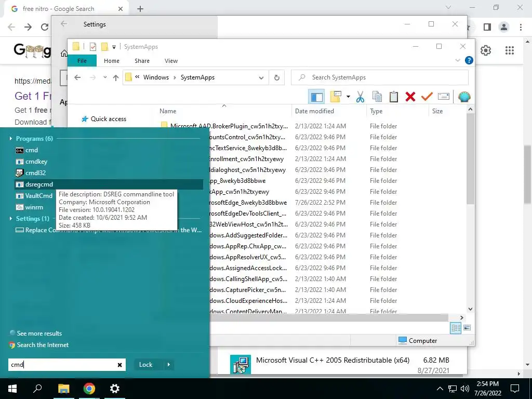Image resolution: width=532 pixels, height=399 pixels.
Task: Open Google apps grid icon in Chrome
Action: point(509,50)
